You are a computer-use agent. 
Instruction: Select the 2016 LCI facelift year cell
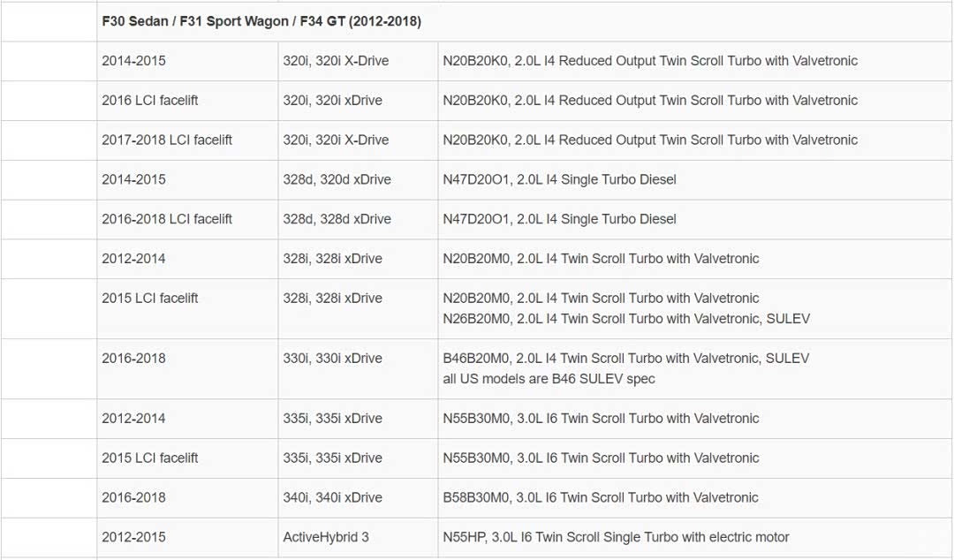pyautogui.click(x=150, y=101)
